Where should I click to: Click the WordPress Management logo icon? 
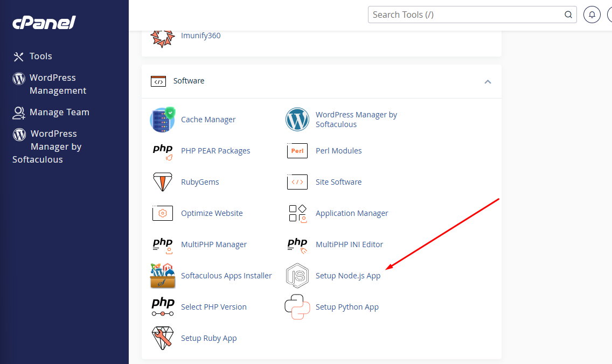coord(19,79)
